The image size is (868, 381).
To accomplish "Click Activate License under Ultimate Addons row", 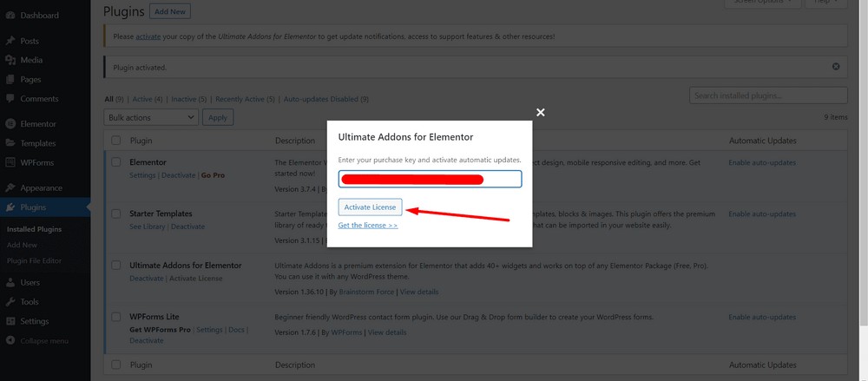I will point(196,278).
